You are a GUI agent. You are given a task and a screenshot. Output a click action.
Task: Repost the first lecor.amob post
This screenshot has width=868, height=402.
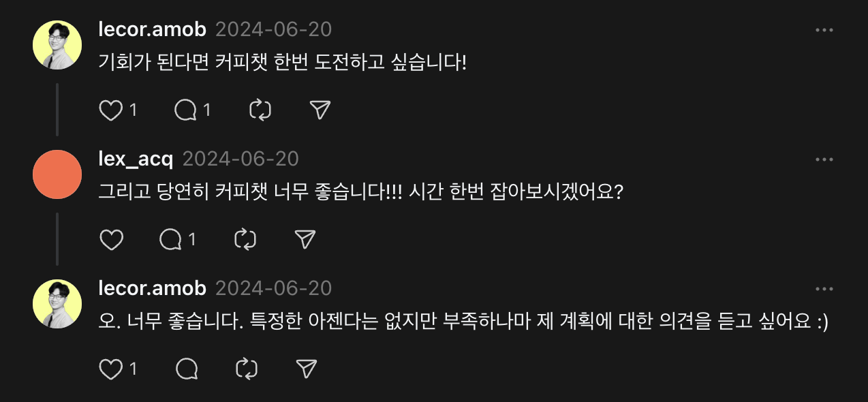click(260, 110)
